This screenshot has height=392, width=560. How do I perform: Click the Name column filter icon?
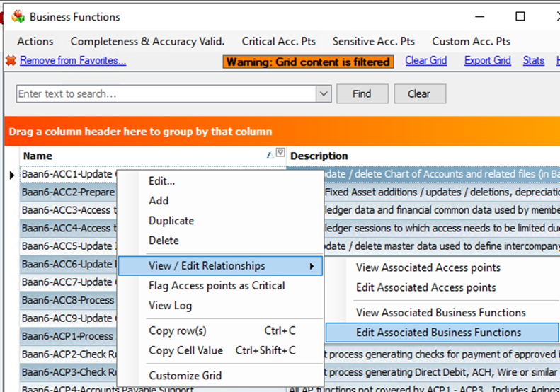click(x=280, y=153)
